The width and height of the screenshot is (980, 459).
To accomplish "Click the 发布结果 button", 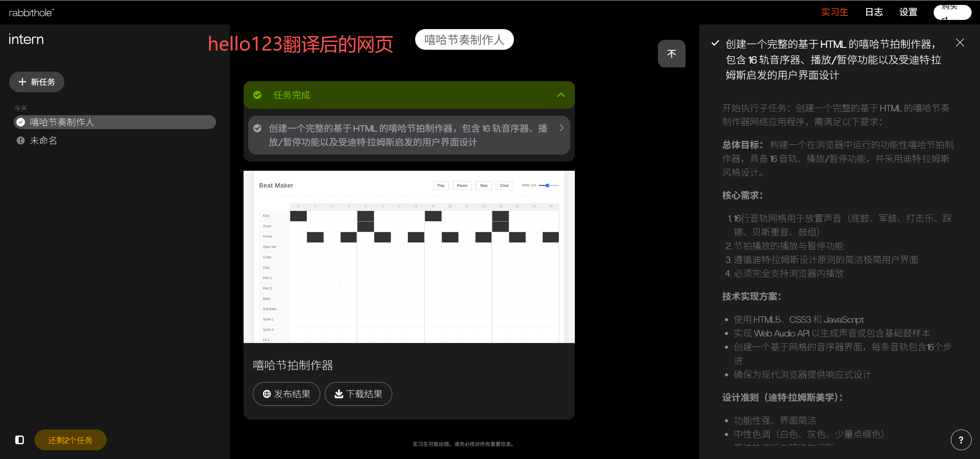I will [x=286, y=394].
